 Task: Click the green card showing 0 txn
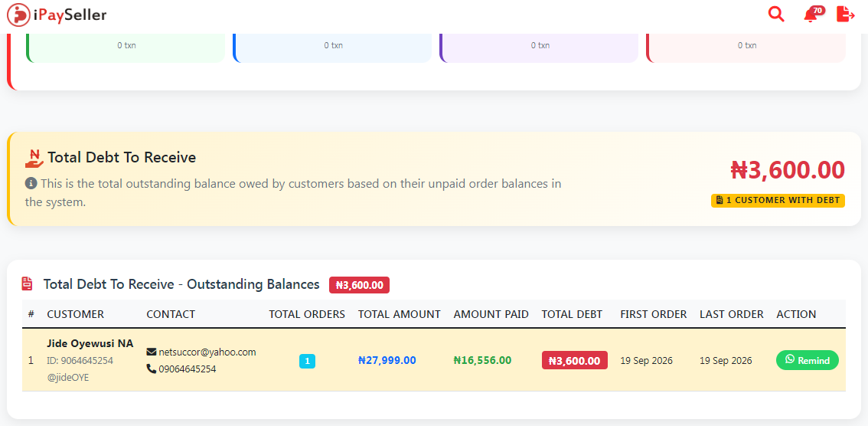[126, 48]
